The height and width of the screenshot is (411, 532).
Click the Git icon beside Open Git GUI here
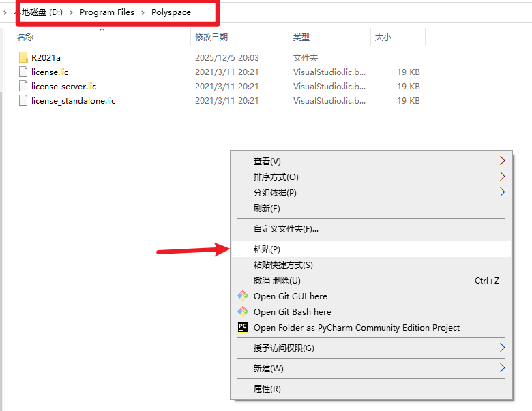pos(243,296)
